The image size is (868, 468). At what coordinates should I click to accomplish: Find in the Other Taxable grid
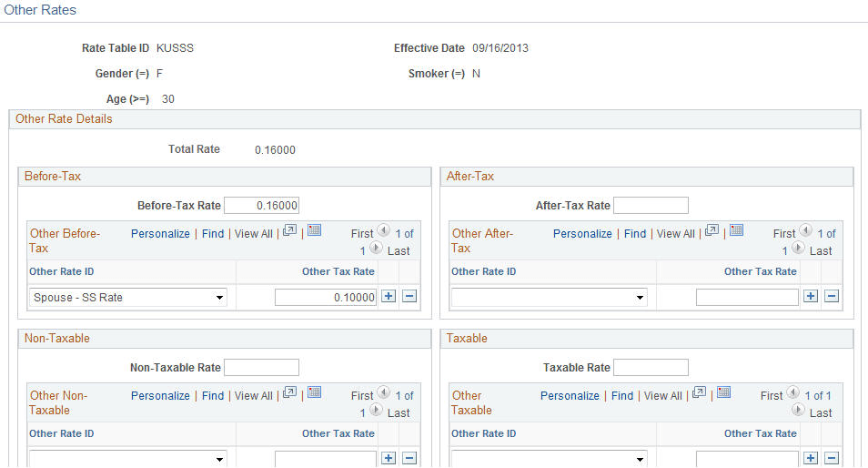622,396
